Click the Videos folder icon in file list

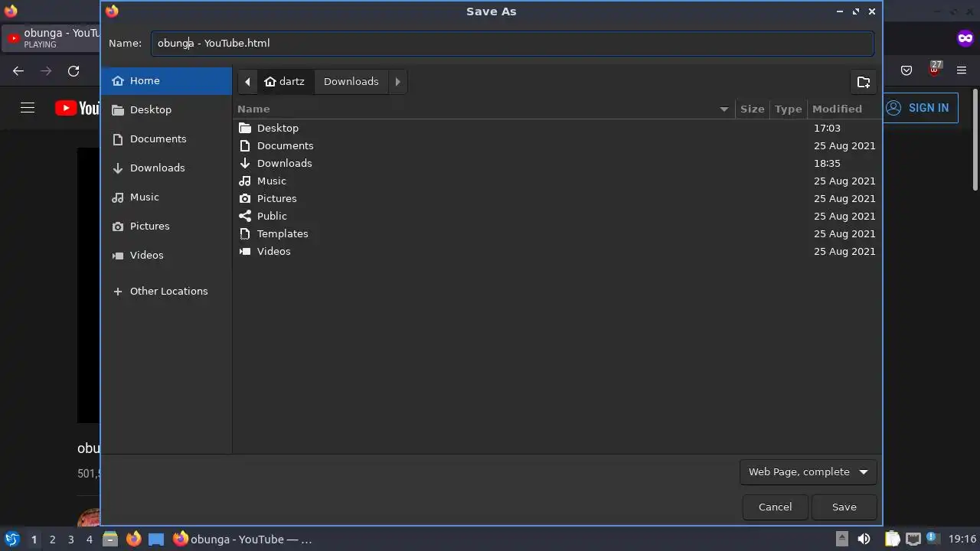(245, 251)
